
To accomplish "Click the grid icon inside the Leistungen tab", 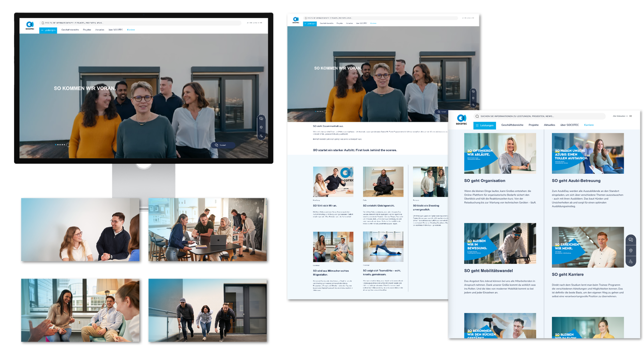I will 477,125.
